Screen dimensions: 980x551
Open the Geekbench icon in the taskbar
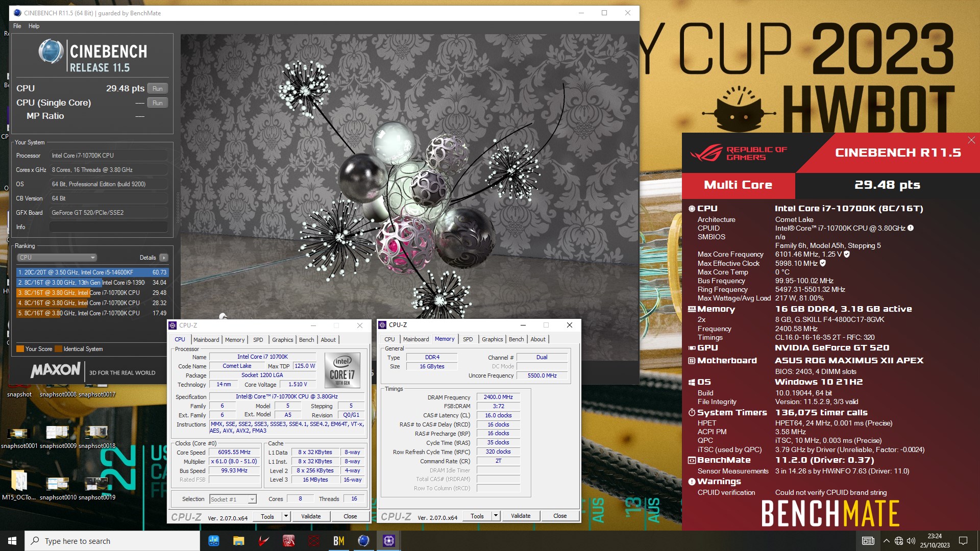[214, 541]
